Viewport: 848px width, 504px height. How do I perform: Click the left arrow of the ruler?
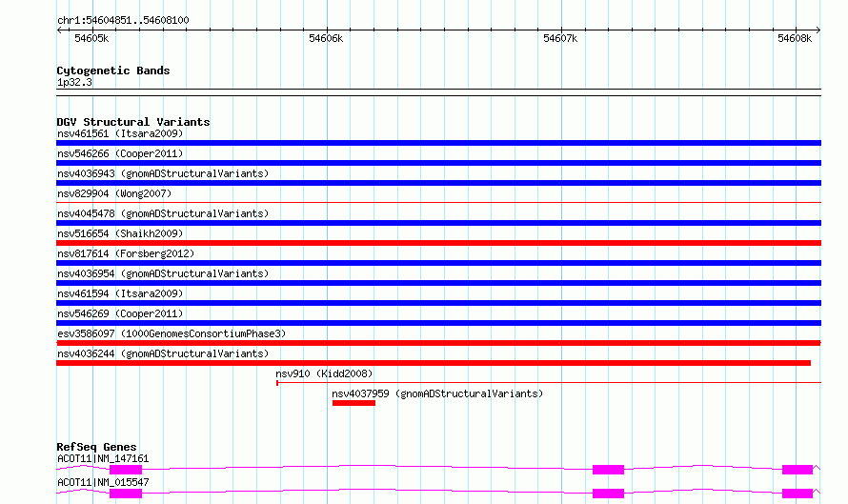59,30
